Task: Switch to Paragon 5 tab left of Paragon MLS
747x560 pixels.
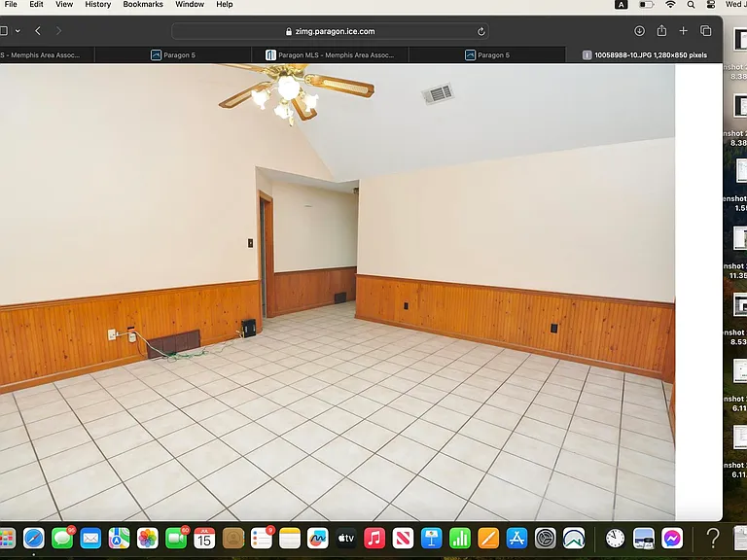Action: (173, 55)
